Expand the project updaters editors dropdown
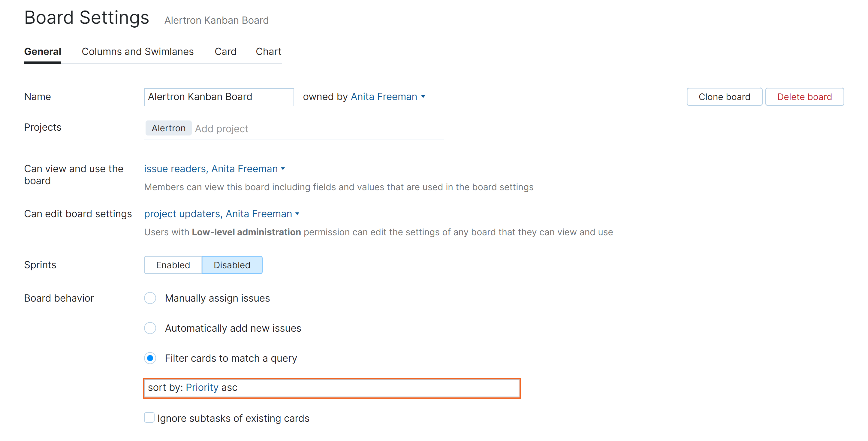This screenshot has height=441, width=868. [297, 214]
